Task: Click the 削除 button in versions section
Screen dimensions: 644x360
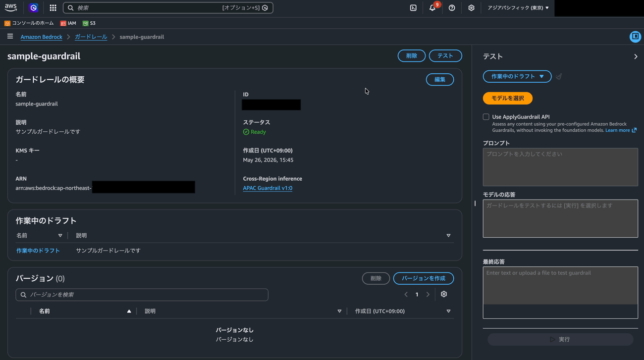Action: (376, 279)
